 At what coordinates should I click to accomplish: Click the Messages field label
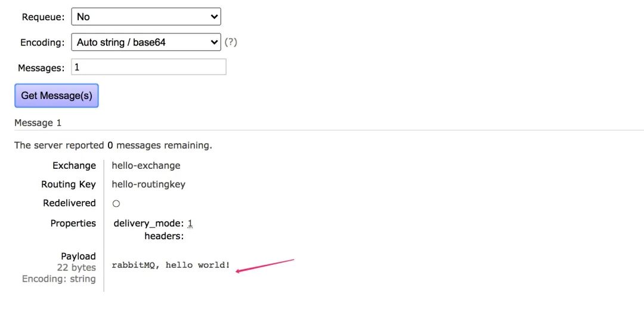(41, 68)
